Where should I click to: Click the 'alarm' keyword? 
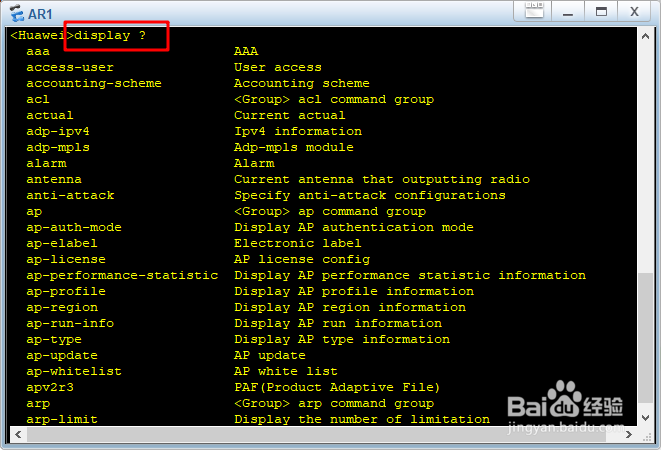pos(46,164)
